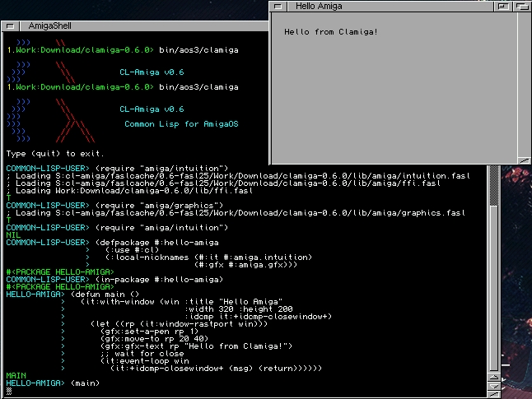Click 'Hello from Clamiga!' inside the Hello Amiga window

[x=331, y=32]
